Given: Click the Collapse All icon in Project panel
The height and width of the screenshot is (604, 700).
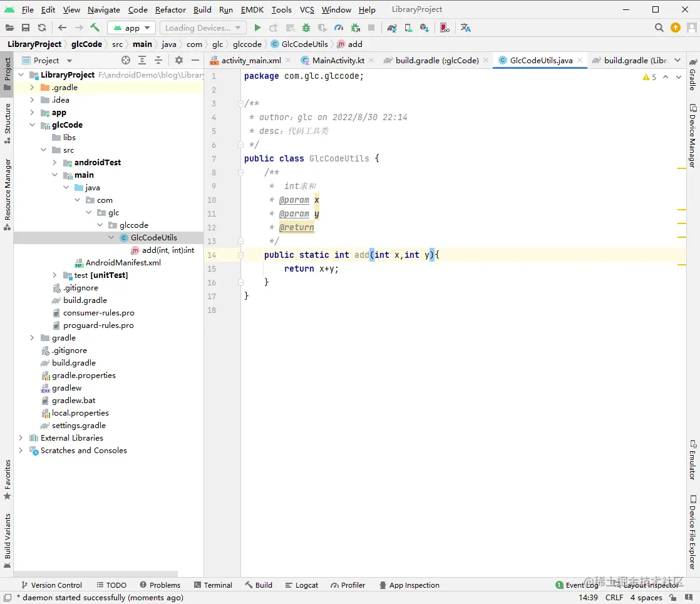Looking at the screenshot, I should [158, 60].
